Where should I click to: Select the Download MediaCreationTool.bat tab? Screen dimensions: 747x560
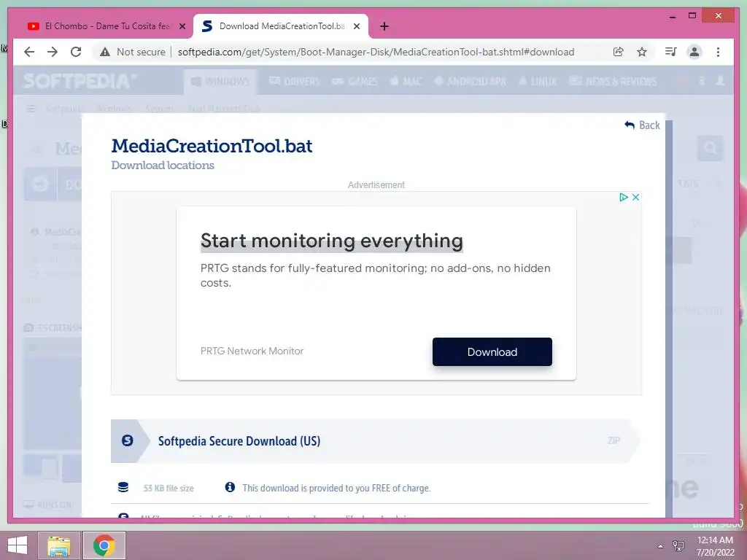tap(281, 26)
